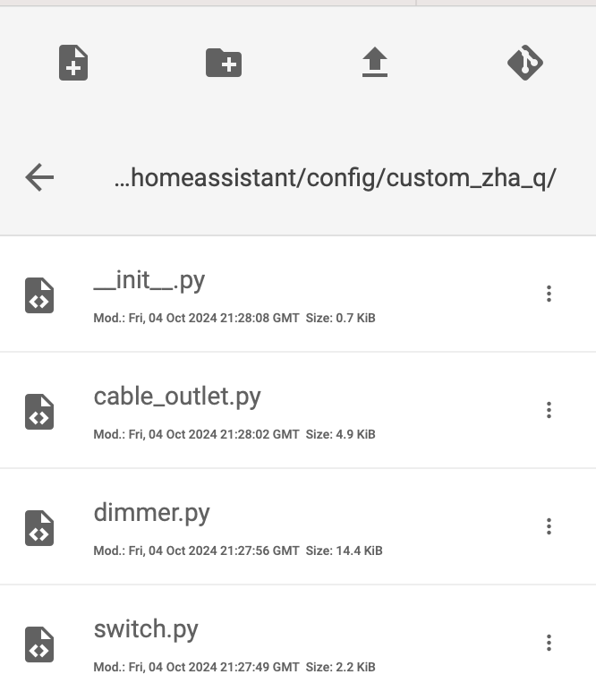The height and width of the screenshot is (700, 596).
Task: Click the file icon beside cable_outlet.py
Action: (x=39, y=412)
